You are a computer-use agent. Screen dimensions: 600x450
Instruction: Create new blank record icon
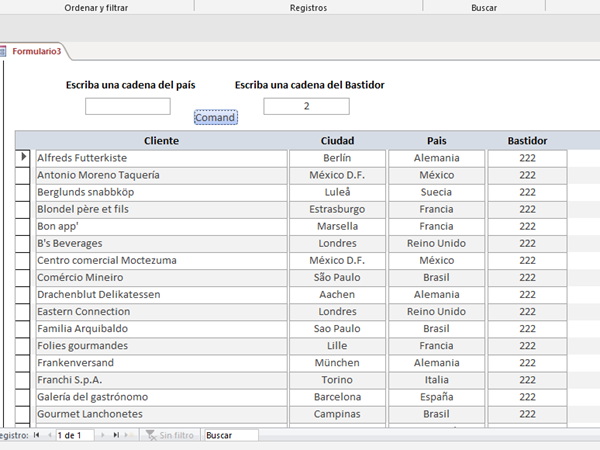point(130,435)
